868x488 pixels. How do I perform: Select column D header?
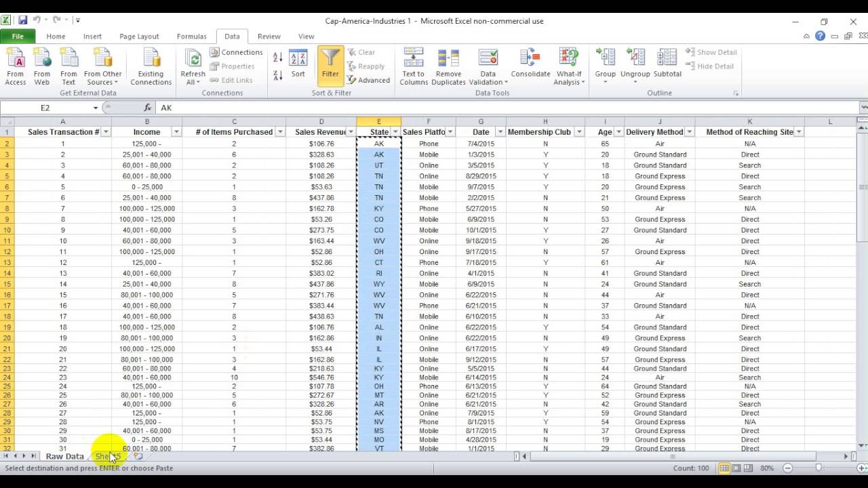click(321, 122)
